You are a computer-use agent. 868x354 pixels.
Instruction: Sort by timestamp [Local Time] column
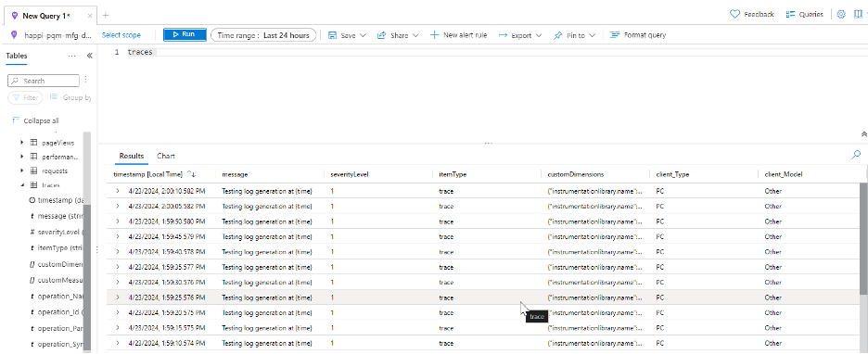click(155, 174)
